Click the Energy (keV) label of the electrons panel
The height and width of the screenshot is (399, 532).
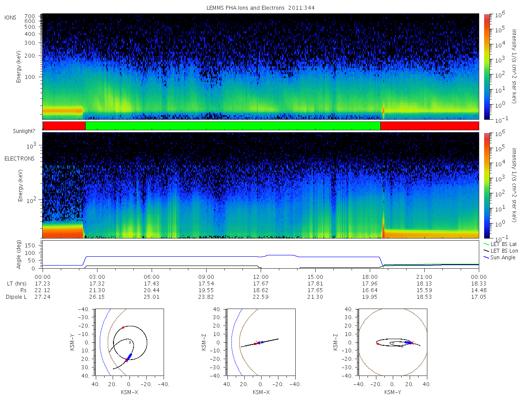(20, 186)
